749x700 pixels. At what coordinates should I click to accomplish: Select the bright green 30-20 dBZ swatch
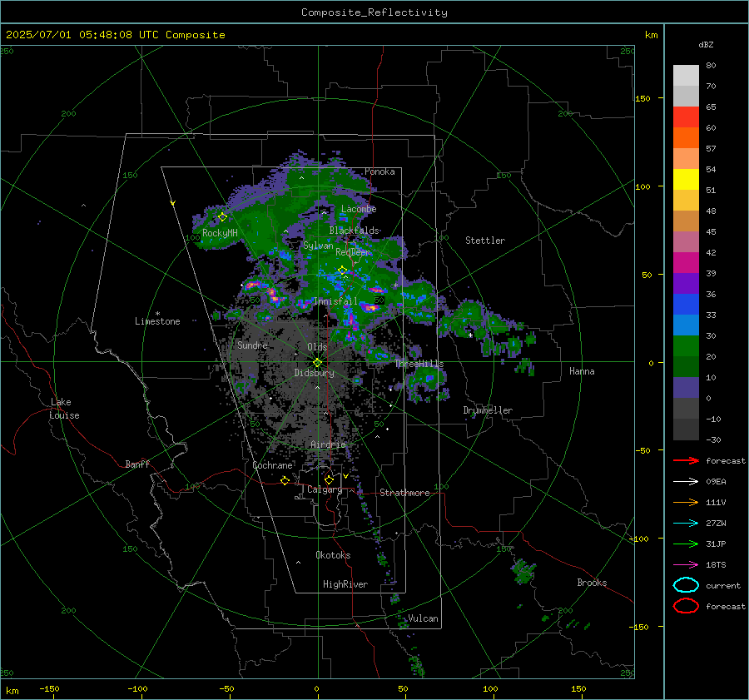coord(686,346)
